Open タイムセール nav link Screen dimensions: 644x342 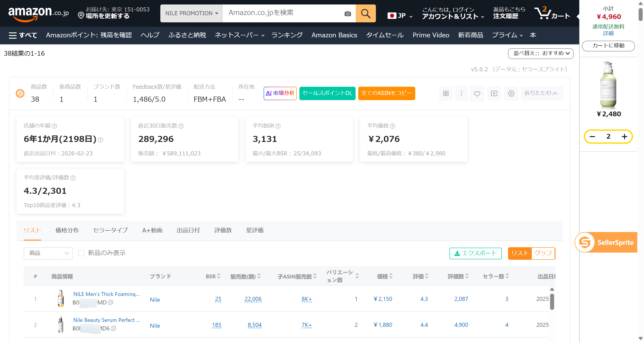(385, 35)
